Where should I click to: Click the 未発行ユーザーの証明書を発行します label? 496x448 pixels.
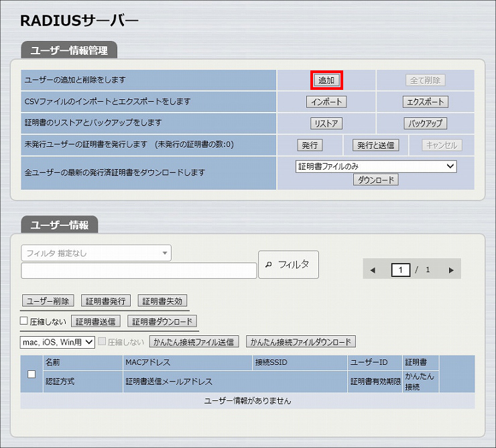86,144
